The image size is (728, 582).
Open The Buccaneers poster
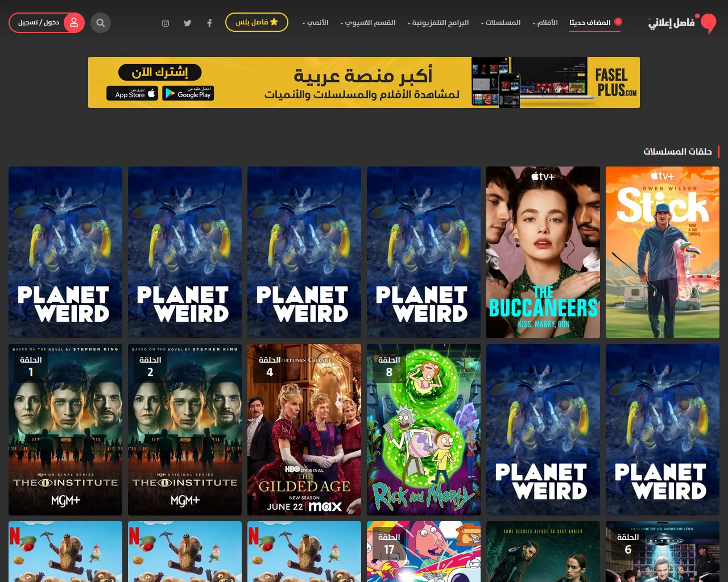(x=543, y=252)
